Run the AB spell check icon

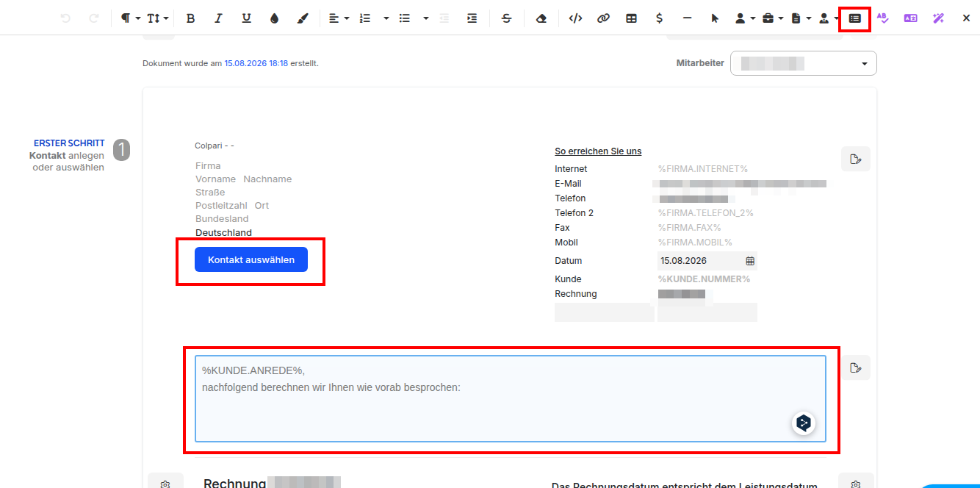882,18
